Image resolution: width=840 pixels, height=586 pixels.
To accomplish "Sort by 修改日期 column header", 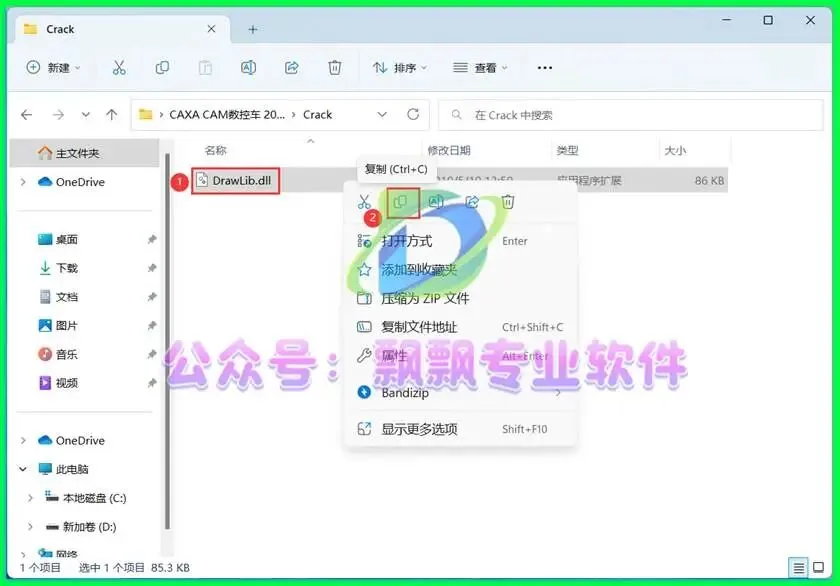I will pos(449,151).
